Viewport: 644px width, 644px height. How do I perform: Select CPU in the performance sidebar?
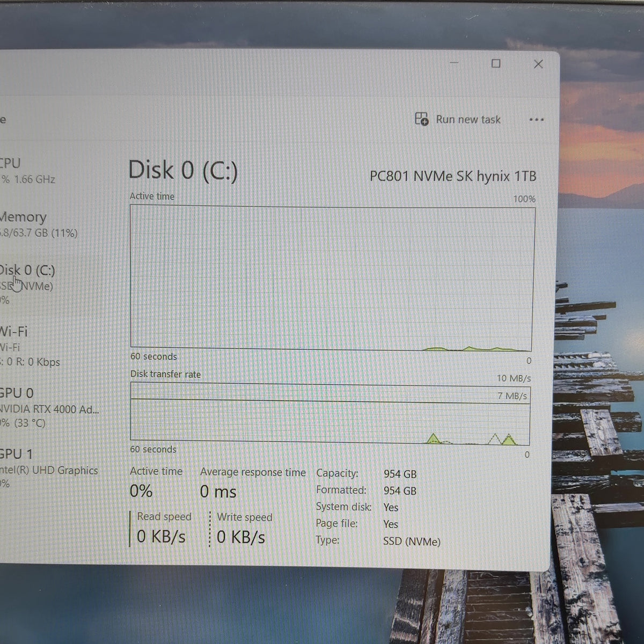pos(27,171)
